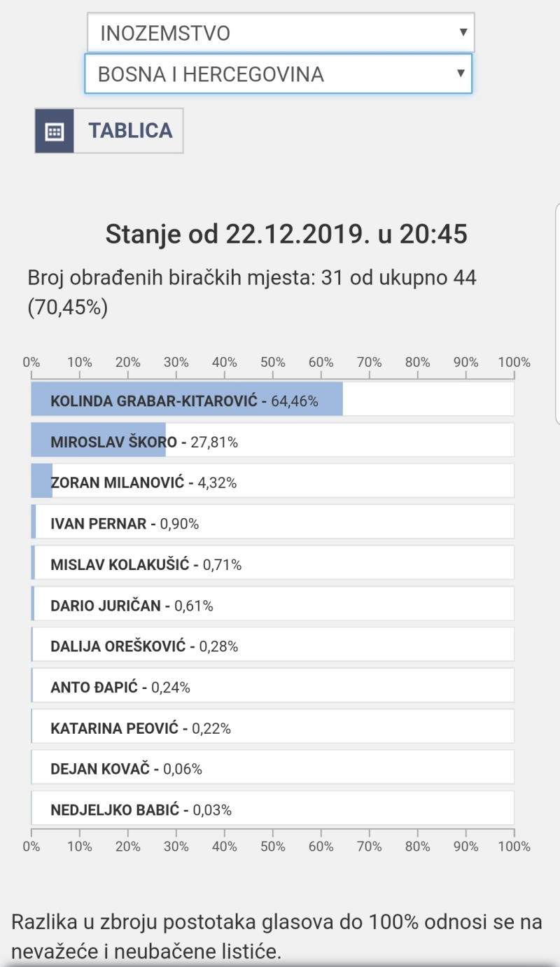
Task: Click the table grid icon
Action: (55, 131)
